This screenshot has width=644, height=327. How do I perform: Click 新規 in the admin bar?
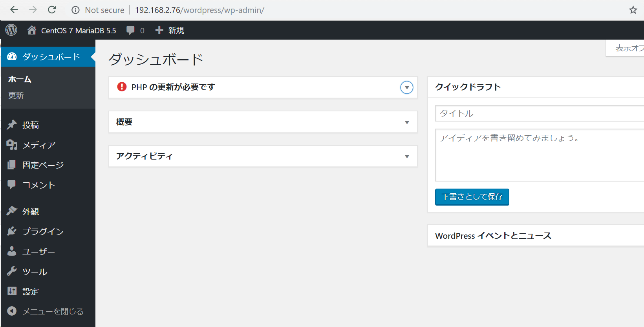[x=176, y=31]
